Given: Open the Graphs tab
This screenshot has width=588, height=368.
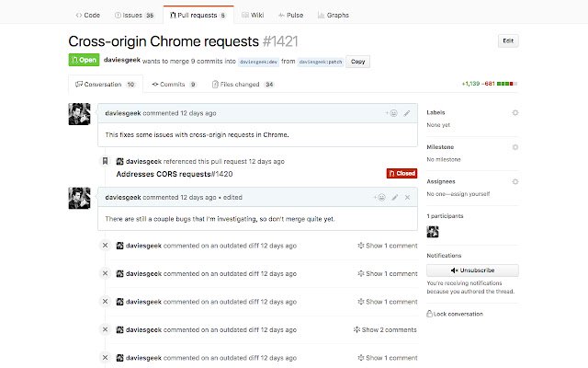Looking at the screenshot, I should pos(334,15).
